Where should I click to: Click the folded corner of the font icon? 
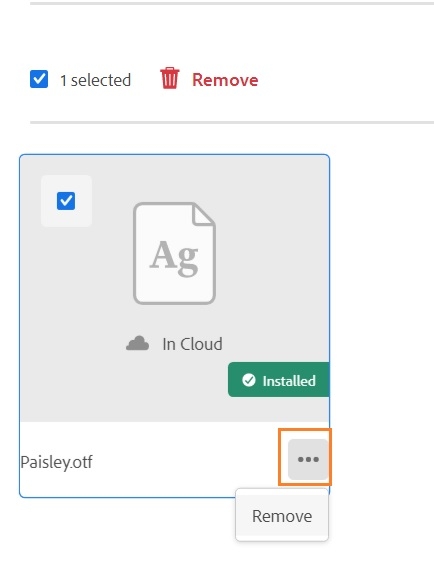[204, 213]
